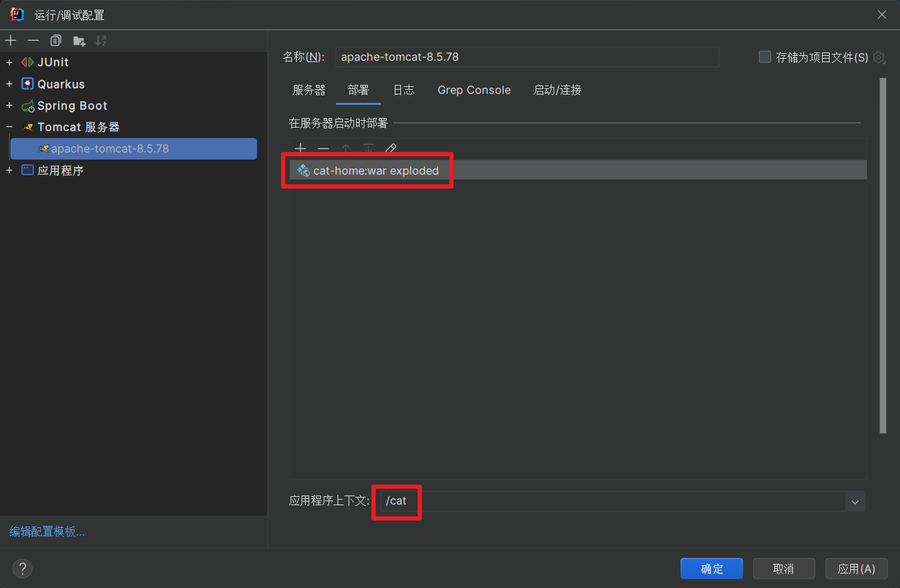Expand the Quarkus tree node
The height and width of the screenshot is (588, 900).
tap(9, 84)
